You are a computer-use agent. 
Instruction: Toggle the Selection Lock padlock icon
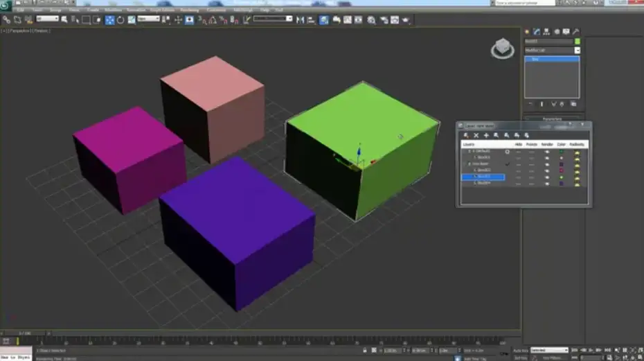365,351
